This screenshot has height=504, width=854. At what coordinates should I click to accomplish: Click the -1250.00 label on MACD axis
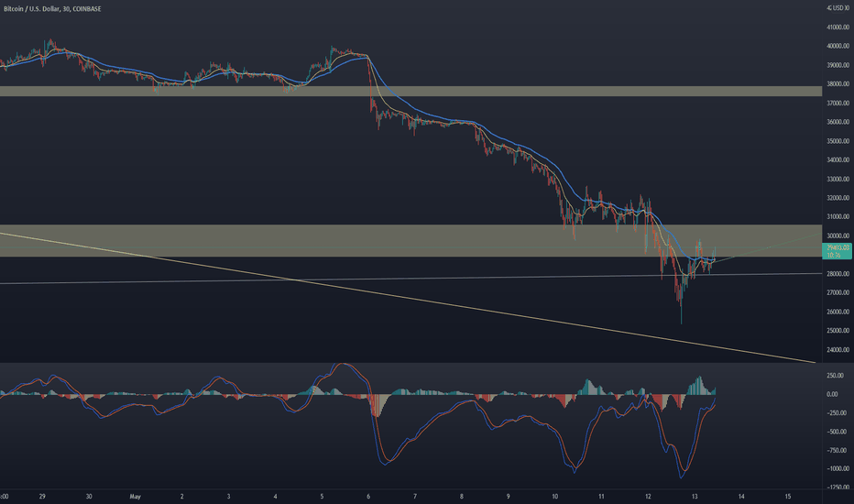[x=838, y=488]
